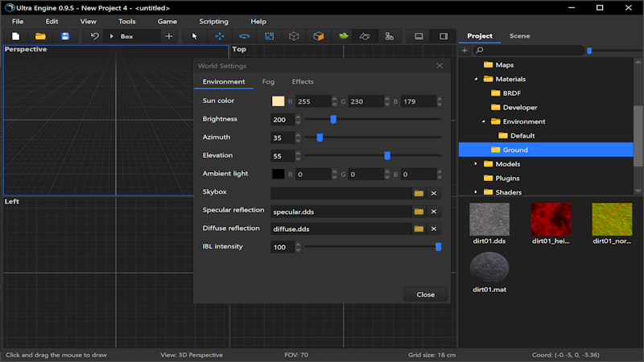Clear the Specular reflection with X button
This screenshot has height=362, width=644.
point(434,211)
